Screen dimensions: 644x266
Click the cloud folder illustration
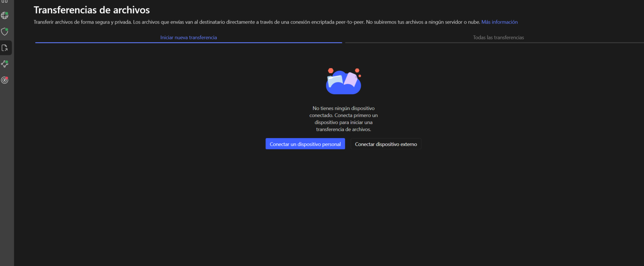tap(343, 82)
